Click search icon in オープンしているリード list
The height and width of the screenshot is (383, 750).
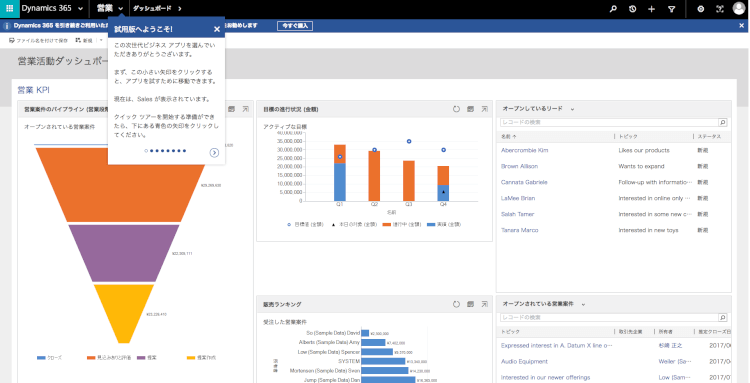723,122
